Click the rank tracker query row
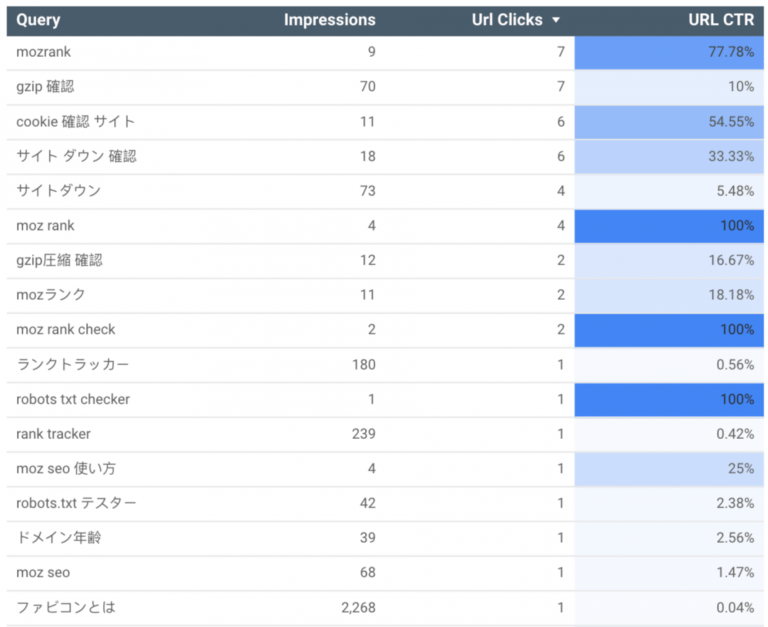Viewport: 768px width, 627px height. point(385,434)
